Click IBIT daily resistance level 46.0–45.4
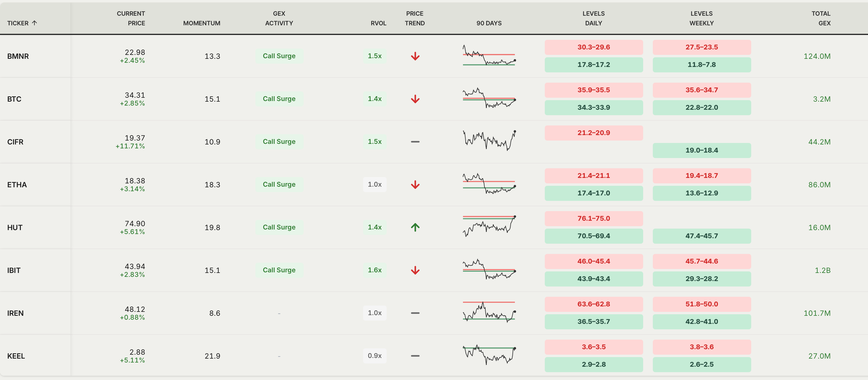Image resolution: width=868 pixels, height=380 pixels. click(x=593, y=261)
